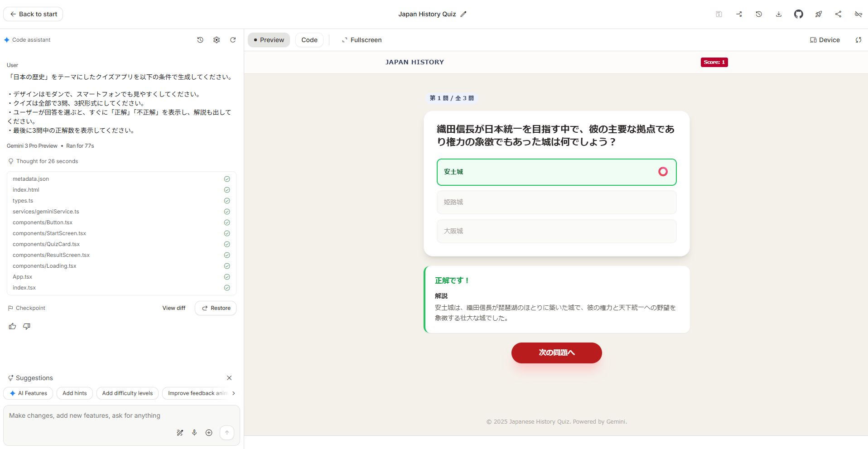This screenshot has width=868, height=449.
Task: Click the microphone voice input icon
Action: pyautogui.click(x=194, y=433)
